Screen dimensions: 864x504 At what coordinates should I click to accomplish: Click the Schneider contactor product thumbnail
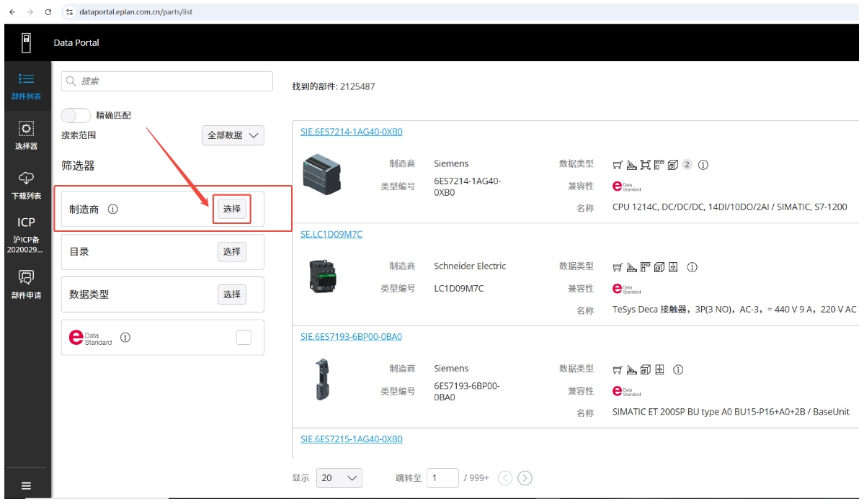(x=323, y=276)
